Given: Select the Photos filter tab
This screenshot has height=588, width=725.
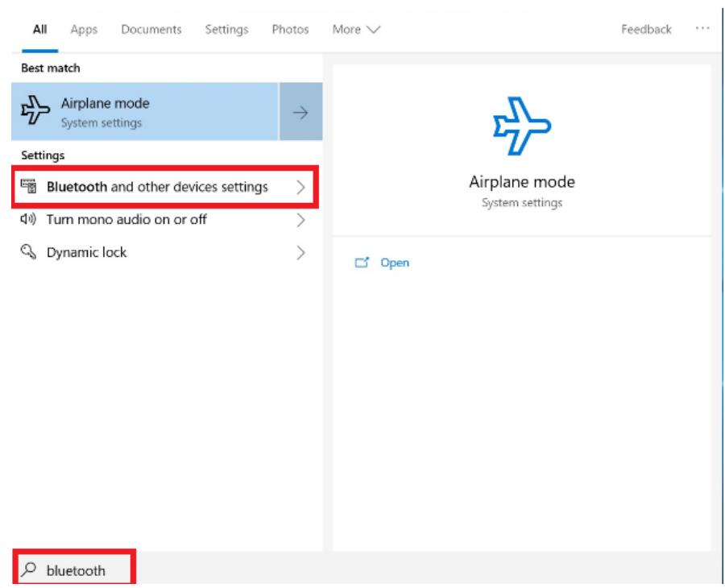Looking at the screenshot, I should coord(291,29).
